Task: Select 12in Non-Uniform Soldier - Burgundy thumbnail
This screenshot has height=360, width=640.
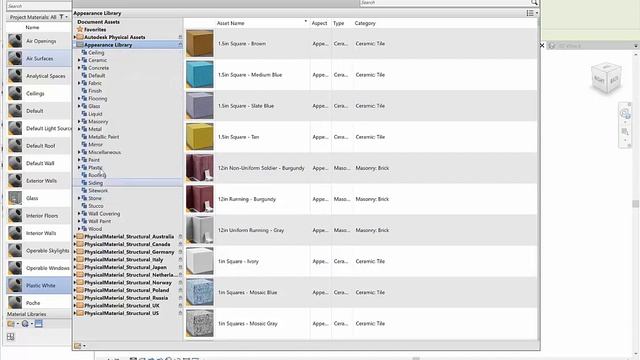Action: pyautogui.click(x=200, y=168)
